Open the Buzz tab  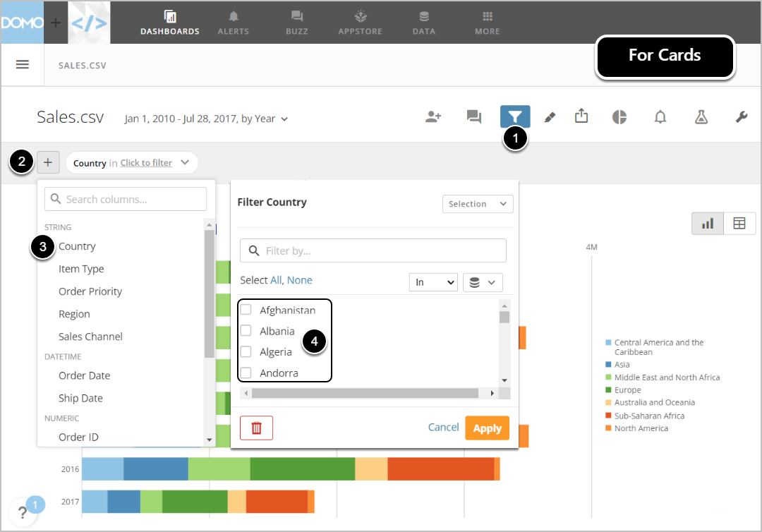(x=297, y=23)
